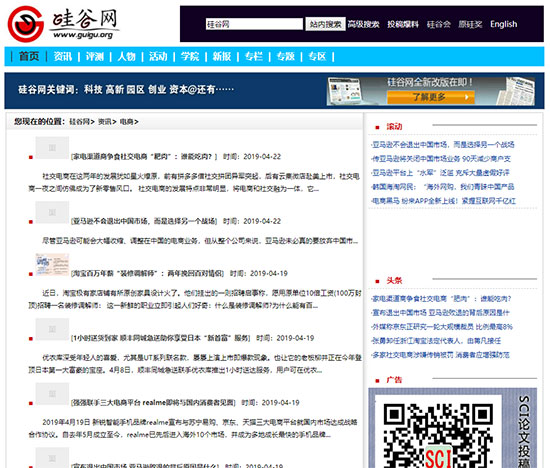Open the 强强联手三大电商平台 realme article

(x=153, y=403)
